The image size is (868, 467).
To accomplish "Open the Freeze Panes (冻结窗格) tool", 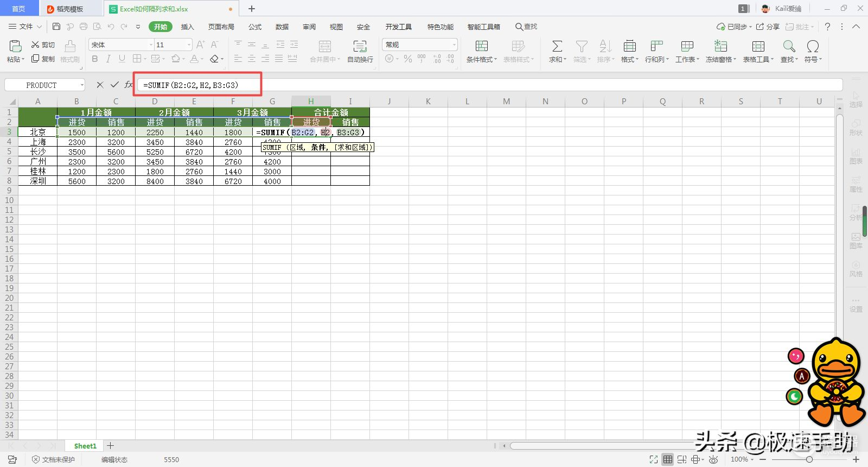I will coord(720,46).
